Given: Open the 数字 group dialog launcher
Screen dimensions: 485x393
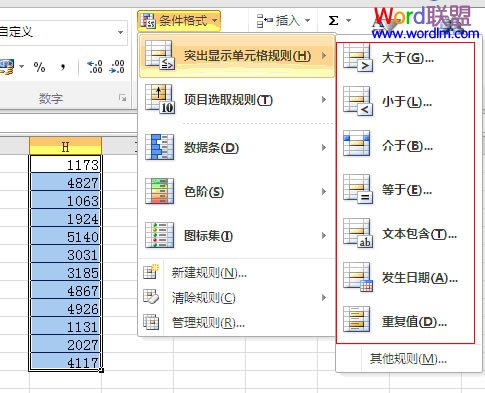Looking at the screenshot, I should click(x=123, y=98).
